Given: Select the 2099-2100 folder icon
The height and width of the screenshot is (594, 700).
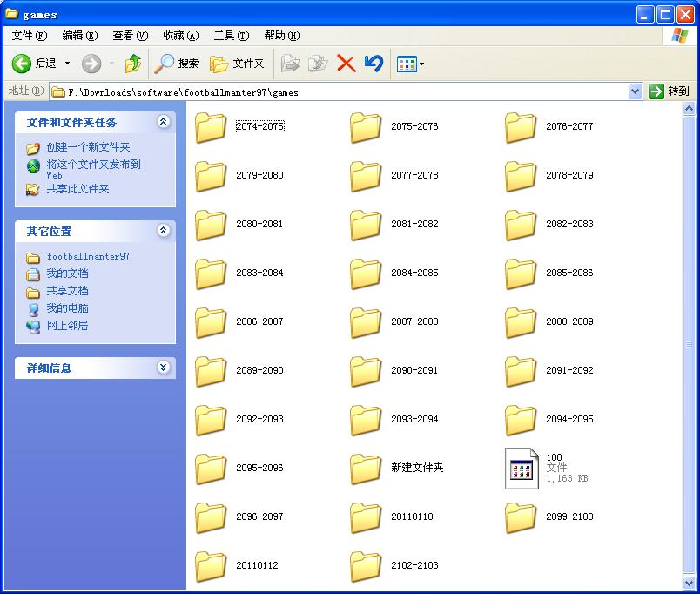Looking at the screenshot, I should click(521, 517).
